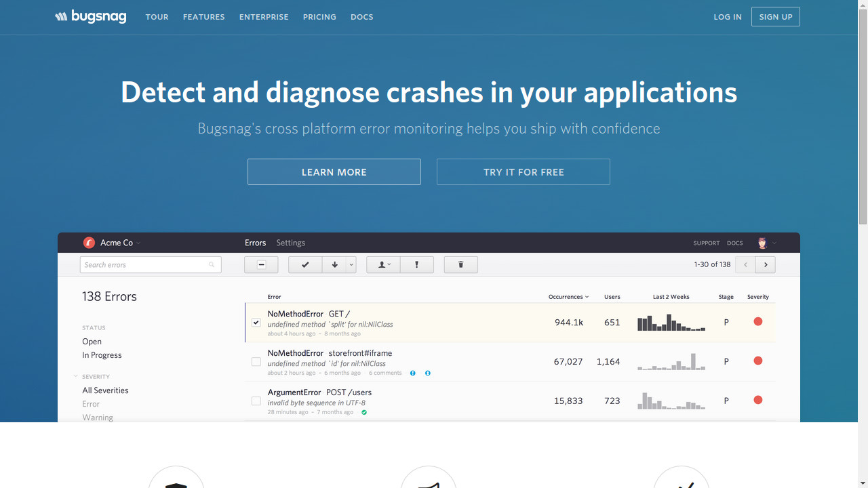
Task: Click DOCS link next to SUPPORT
Action: [735, 243]
